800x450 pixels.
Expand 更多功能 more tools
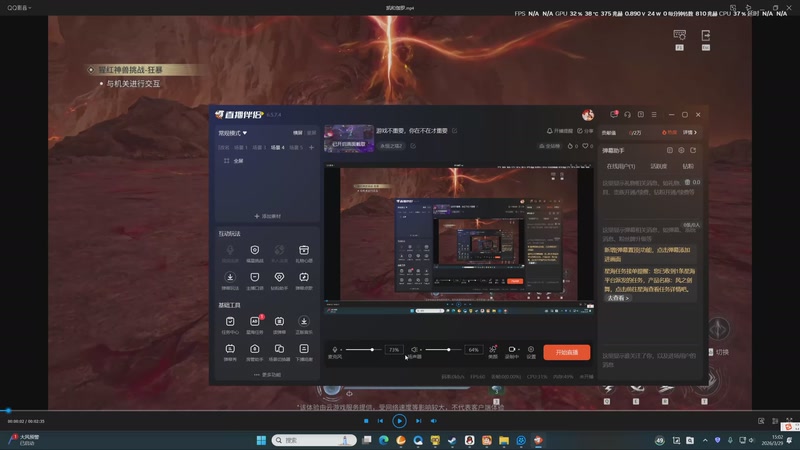pos(267,375)
